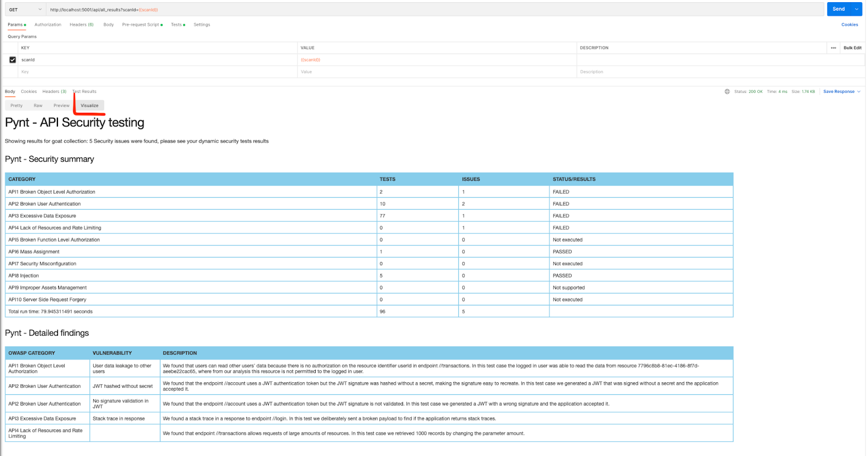Click the tests count 77 cell

(x=418, y=216)
